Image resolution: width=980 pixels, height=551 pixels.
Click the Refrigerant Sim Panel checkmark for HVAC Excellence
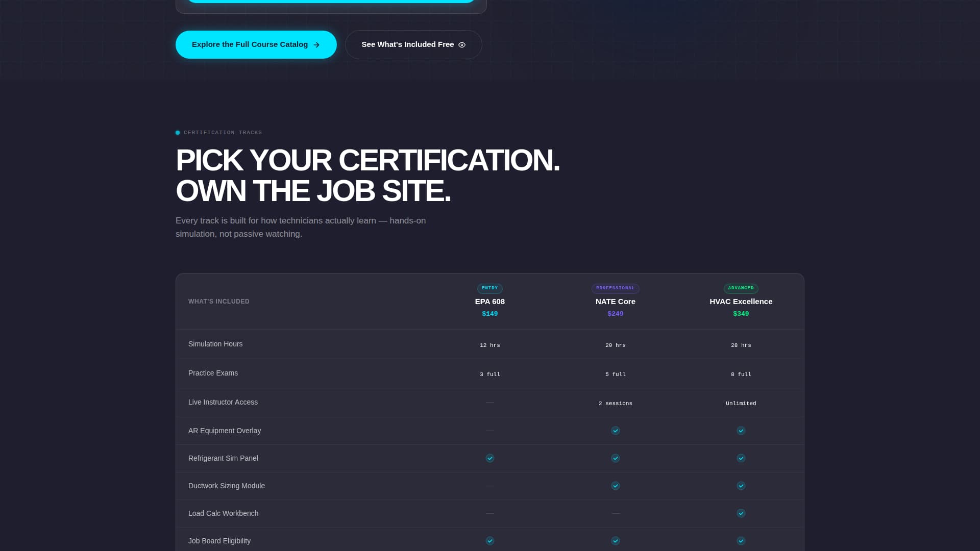[x=741, y=458]
